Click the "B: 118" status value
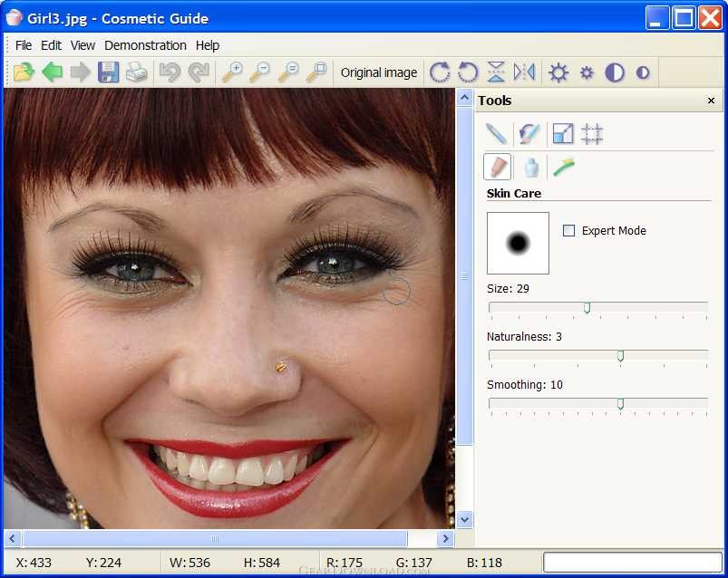 [484, 563]
